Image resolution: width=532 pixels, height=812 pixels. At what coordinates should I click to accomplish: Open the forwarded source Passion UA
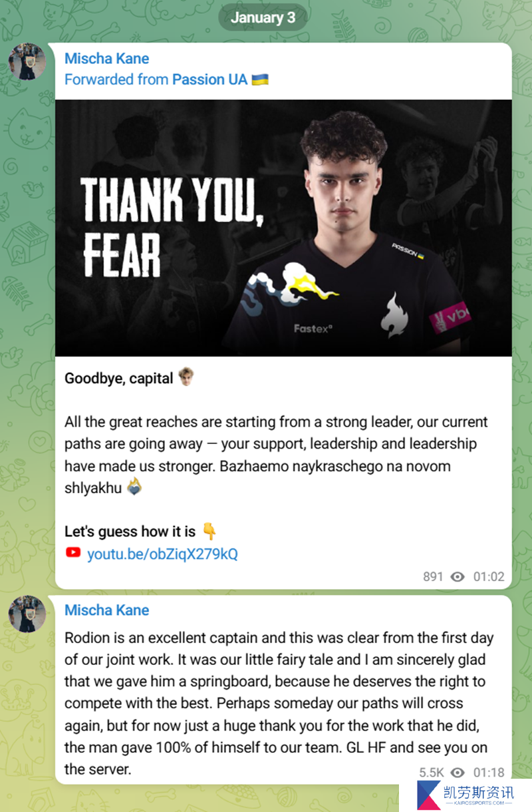[209, 79]
